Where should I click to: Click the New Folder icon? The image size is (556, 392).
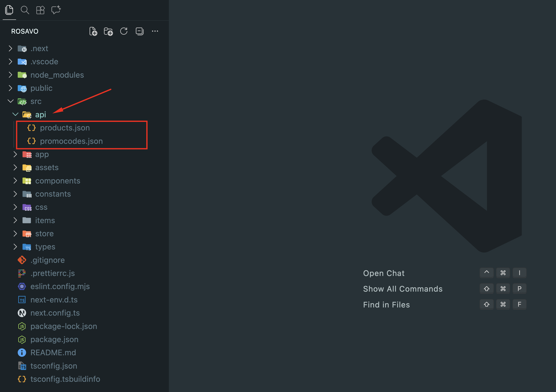[x=108, y=31]
